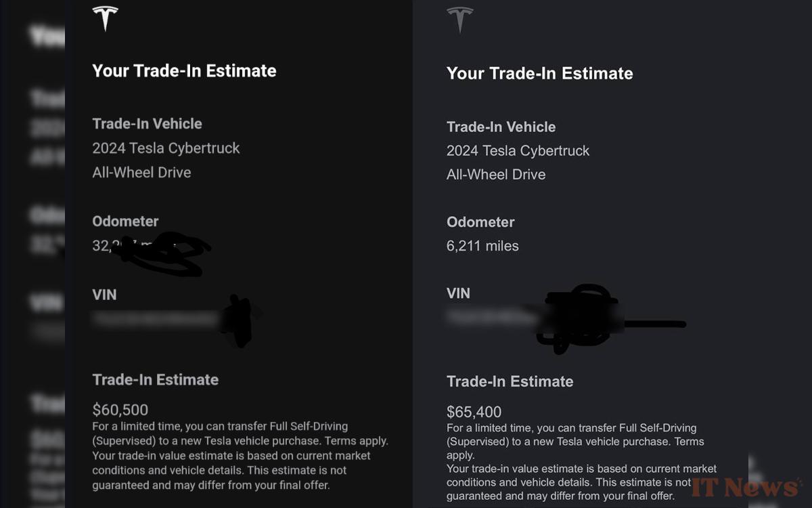The image size is (812, 508).
Task: Click the right 'Odometer' label
Action: [480, 222]
